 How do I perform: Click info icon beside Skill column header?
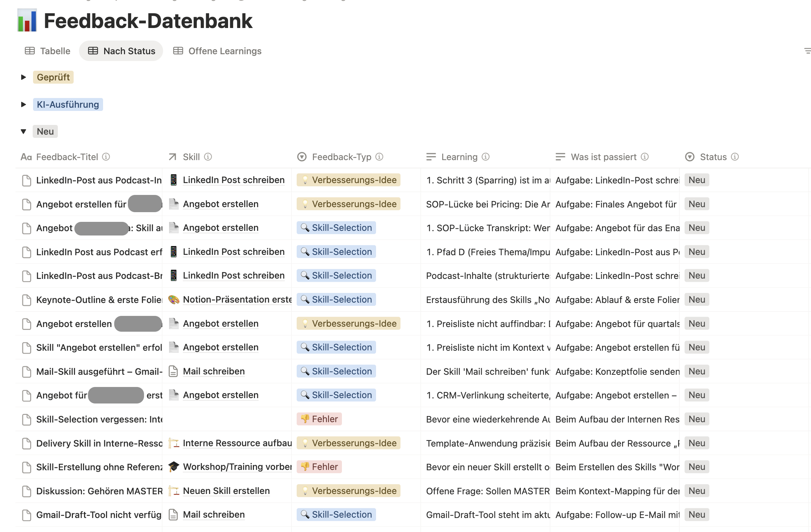coord(208,157)
